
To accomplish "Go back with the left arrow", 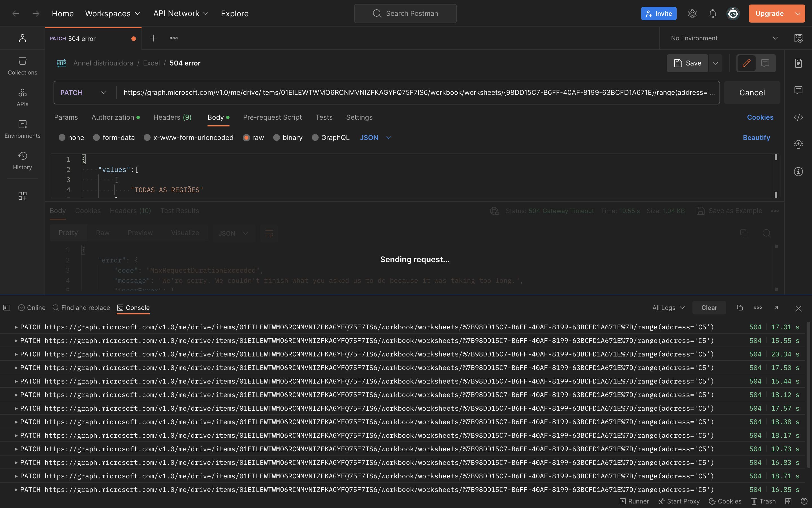I will pos(16,14).
